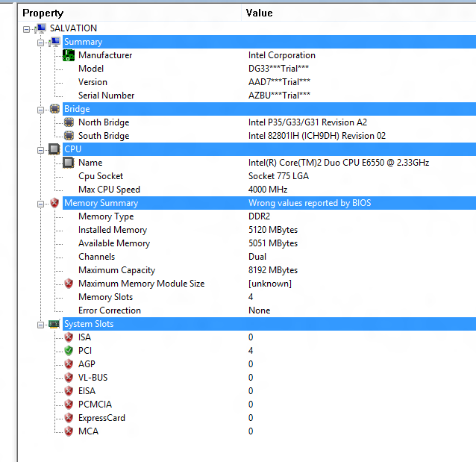This screenshot has width=476, height=462.
Task: Click the CPU section processor icon
Action: [x=54, y=149]
